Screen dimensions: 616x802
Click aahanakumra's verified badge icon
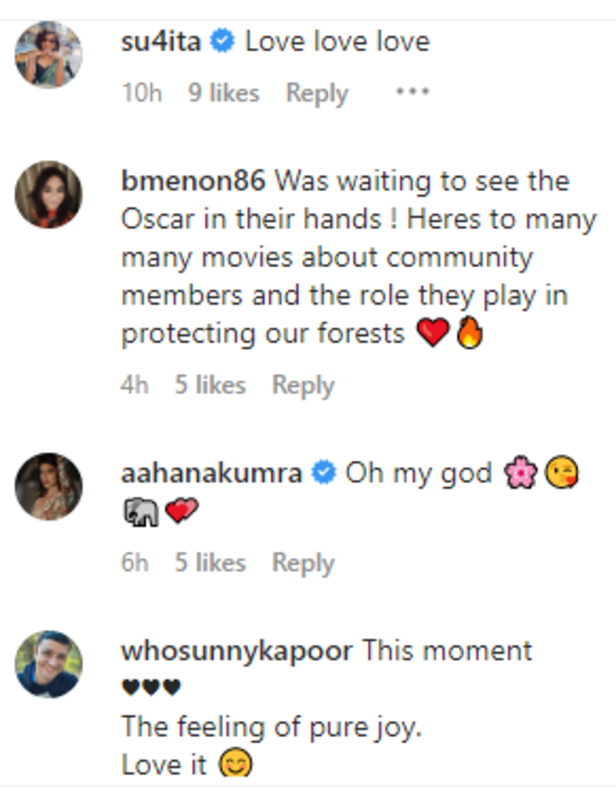coord(323,473)
